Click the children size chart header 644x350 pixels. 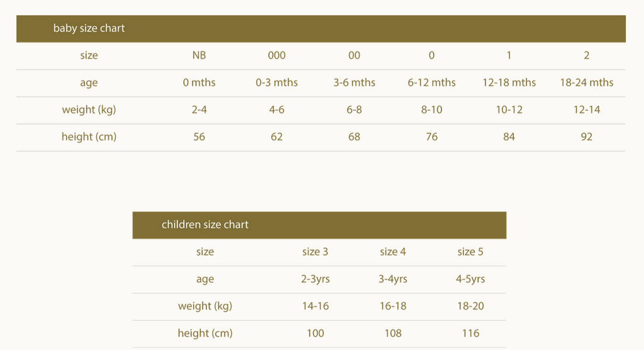[x=319, y=225]
